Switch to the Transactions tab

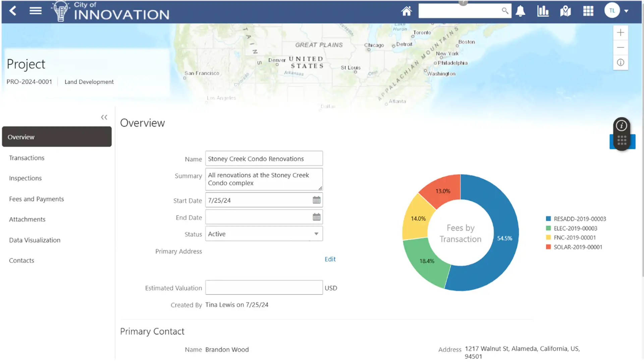(26, 158)
